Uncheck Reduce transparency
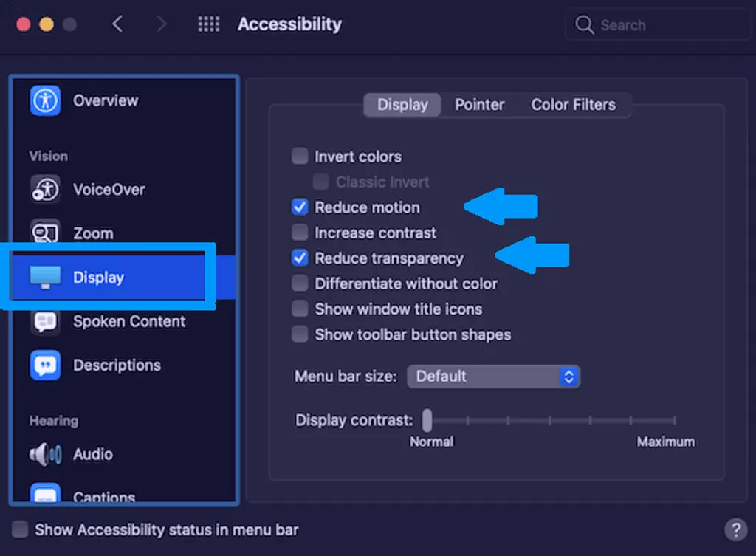756x556 pixels. (300, 258)
